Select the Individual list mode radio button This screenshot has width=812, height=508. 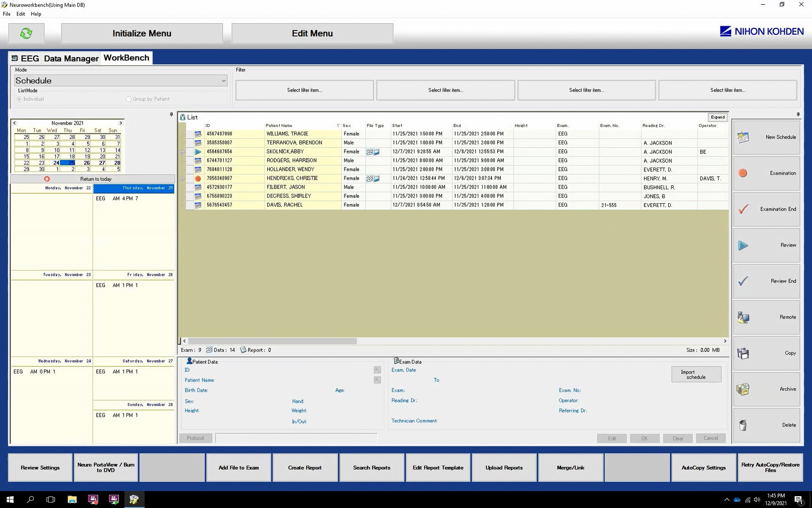pyautogui.click(x=19, y=99)
